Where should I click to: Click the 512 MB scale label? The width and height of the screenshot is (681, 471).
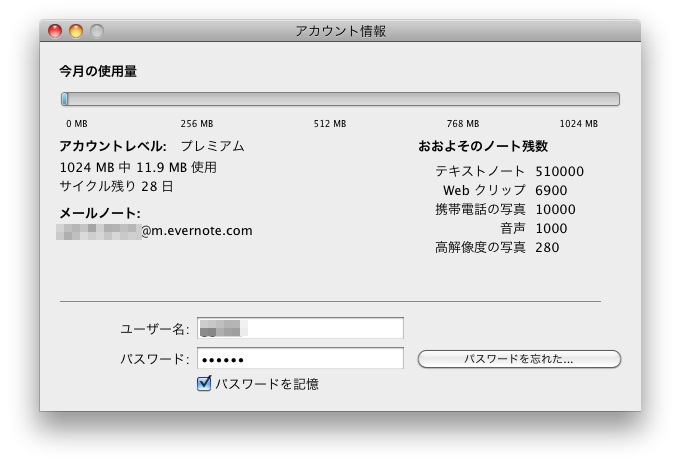[329, 124]
